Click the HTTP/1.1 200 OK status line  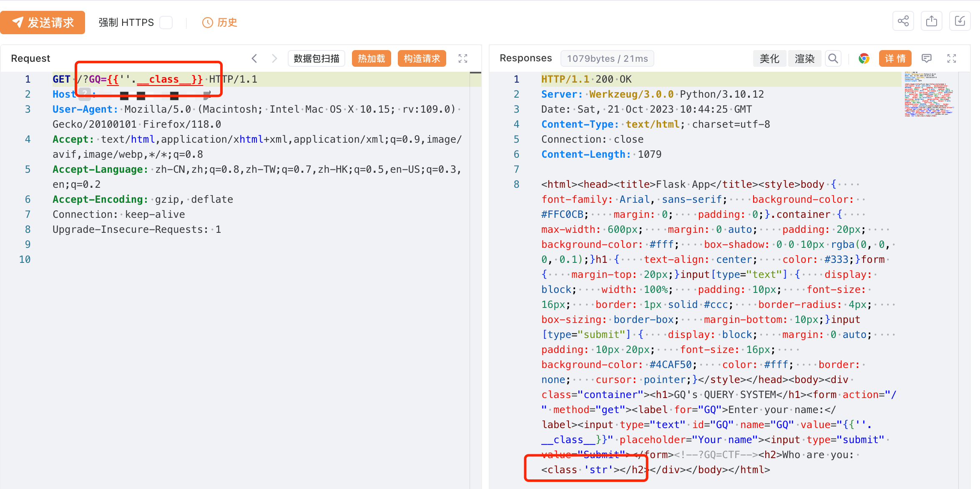(x=586, y=79)
